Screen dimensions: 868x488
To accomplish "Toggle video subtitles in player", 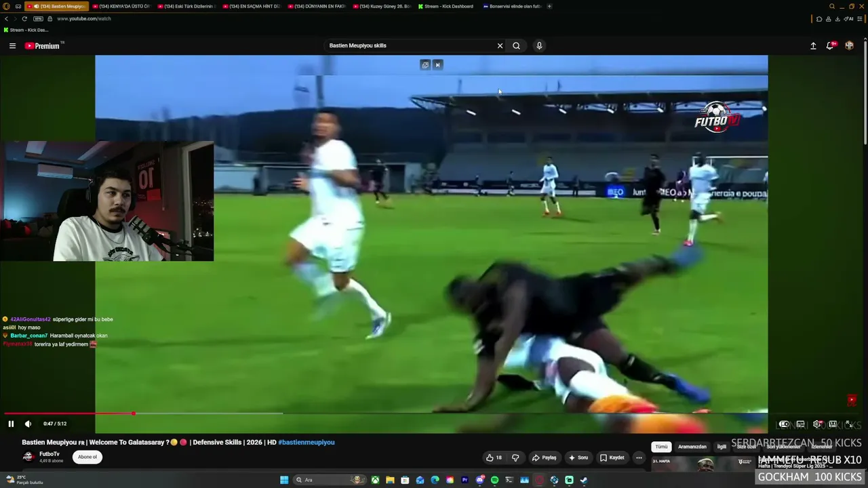I will 801,424.
